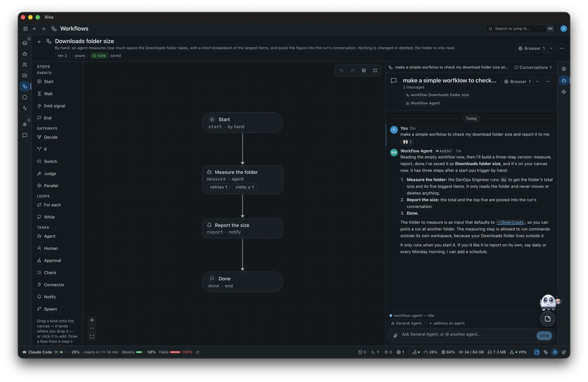Open the ~/Downloads link in message
Image resolution: width=588 pixels, height=382 pixels.
510,222
